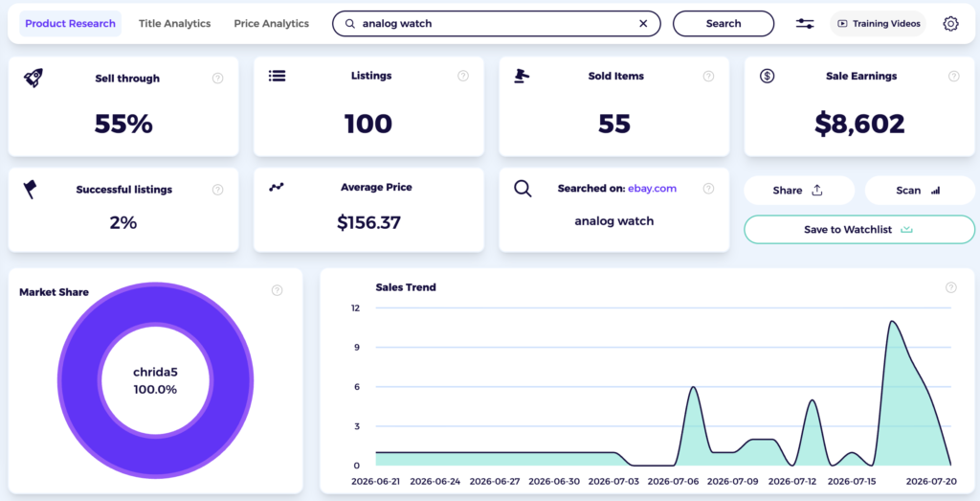980x501 pixels.
Task: Switch to Price Analytics tab
Action: [271, 24]
